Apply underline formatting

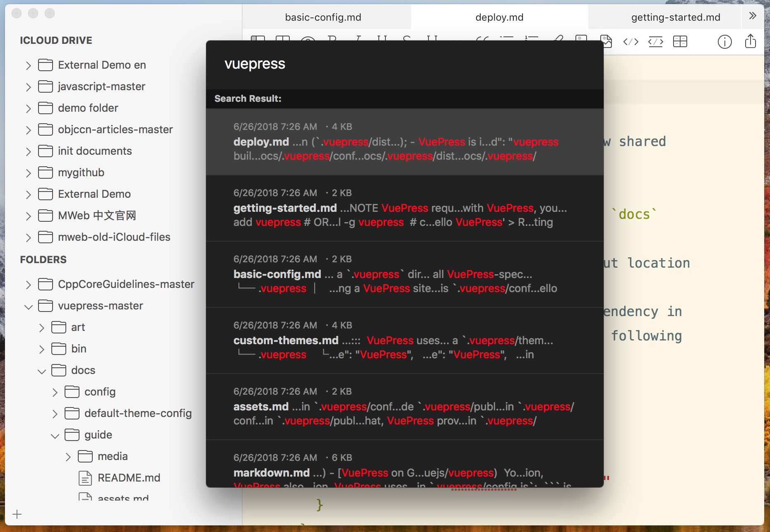383,41
